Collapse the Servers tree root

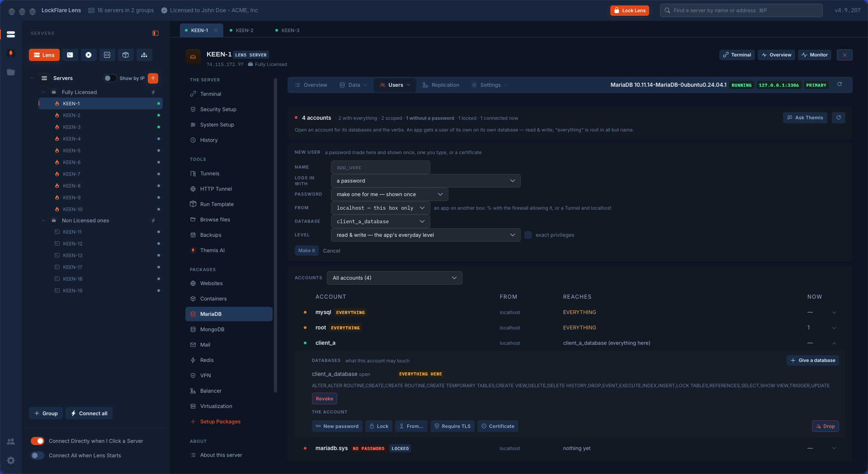click(32, 78)
